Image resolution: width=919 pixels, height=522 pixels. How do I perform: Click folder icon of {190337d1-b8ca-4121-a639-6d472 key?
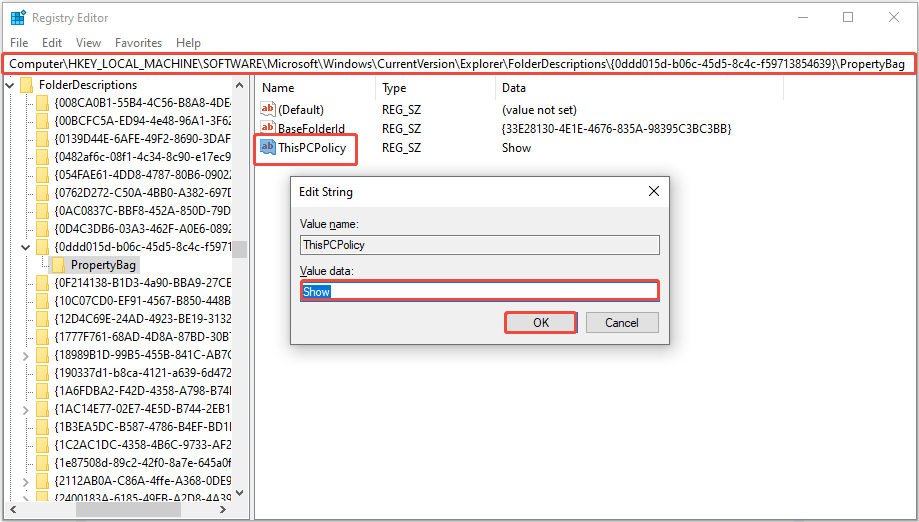point(43,373)
